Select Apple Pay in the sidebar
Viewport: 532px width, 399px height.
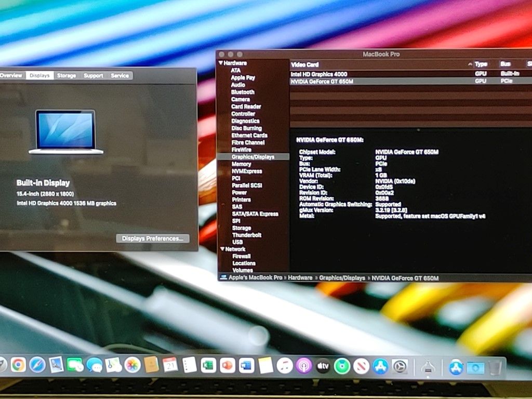(243, 78)
